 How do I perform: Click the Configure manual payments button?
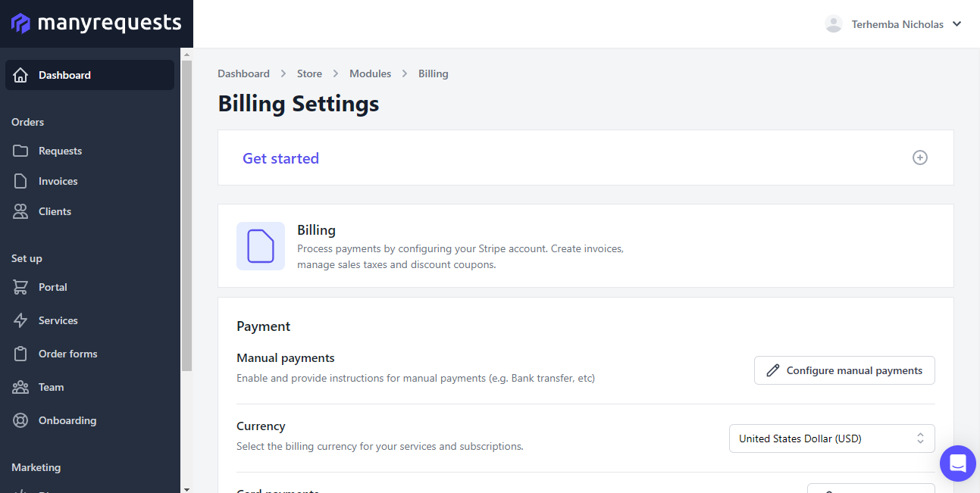click(844, 370)
